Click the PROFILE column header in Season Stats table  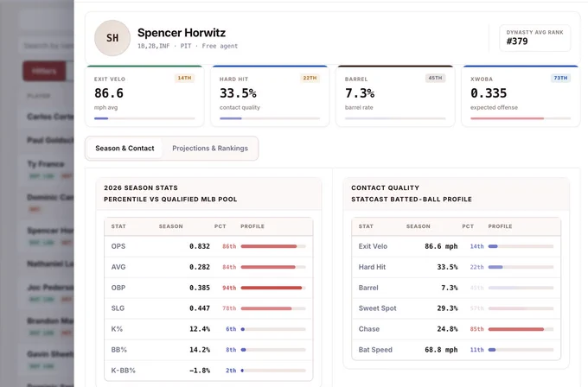(252, 226)
